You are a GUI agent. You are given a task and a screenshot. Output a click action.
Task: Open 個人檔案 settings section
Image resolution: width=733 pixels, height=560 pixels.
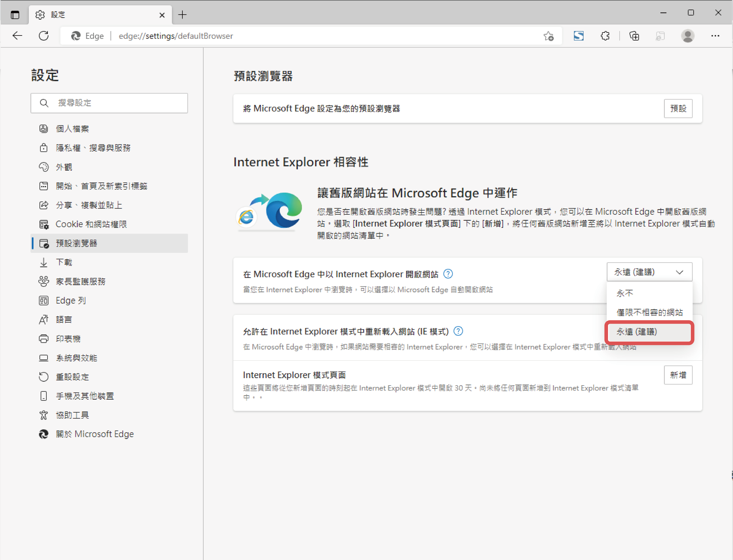point(109,129)
